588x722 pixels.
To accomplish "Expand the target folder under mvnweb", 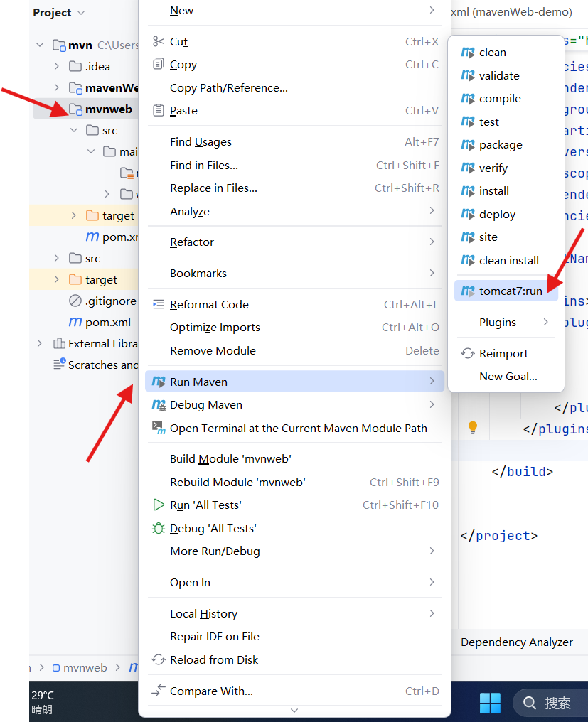I will point(74,215).
